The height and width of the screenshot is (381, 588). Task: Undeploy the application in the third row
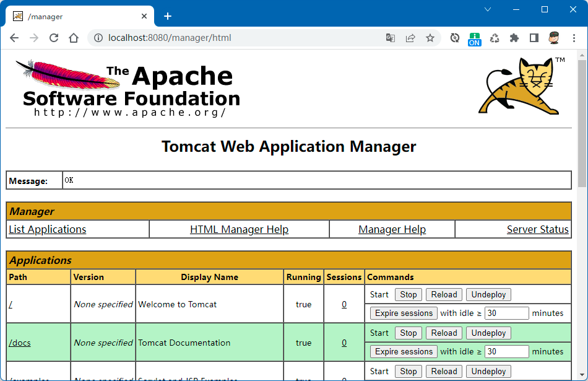click(488, 371)
